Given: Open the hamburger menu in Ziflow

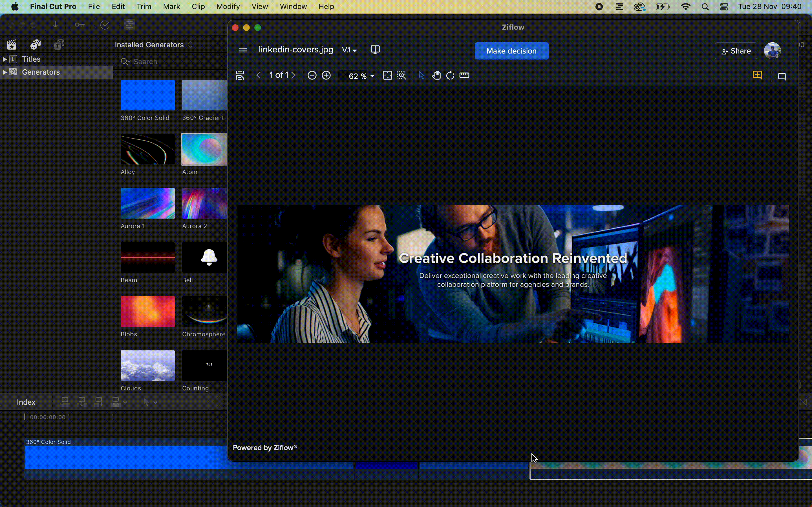Looking at the screenshot, I should (243, 50).
